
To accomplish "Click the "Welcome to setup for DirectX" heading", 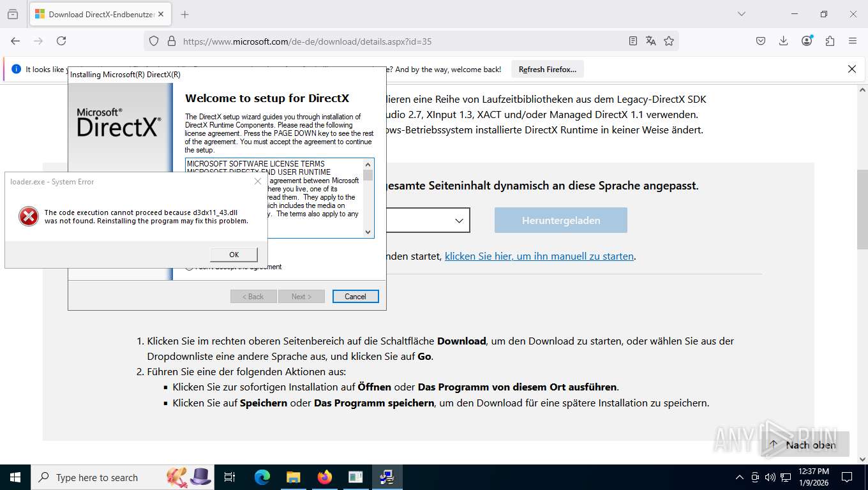I will [267, 98].
